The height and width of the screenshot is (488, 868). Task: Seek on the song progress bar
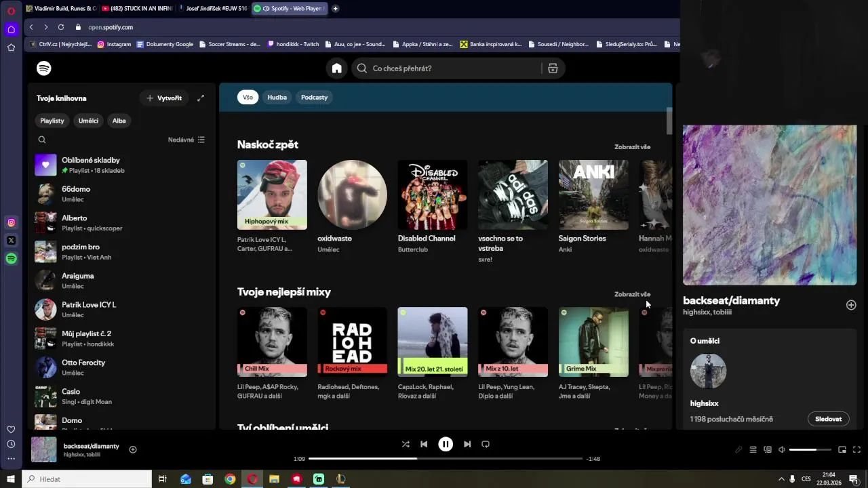click(446, 459)
